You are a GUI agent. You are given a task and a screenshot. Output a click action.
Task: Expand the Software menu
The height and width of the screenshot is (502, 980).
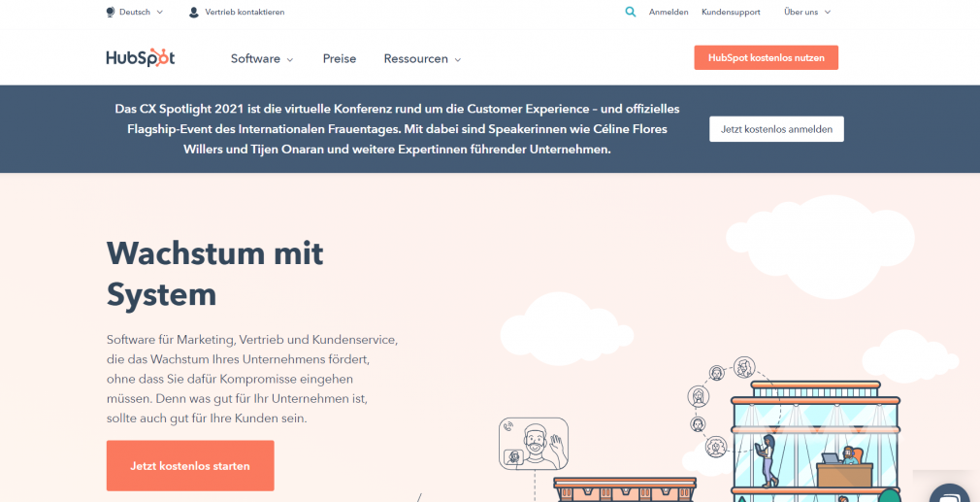(262, 59)
